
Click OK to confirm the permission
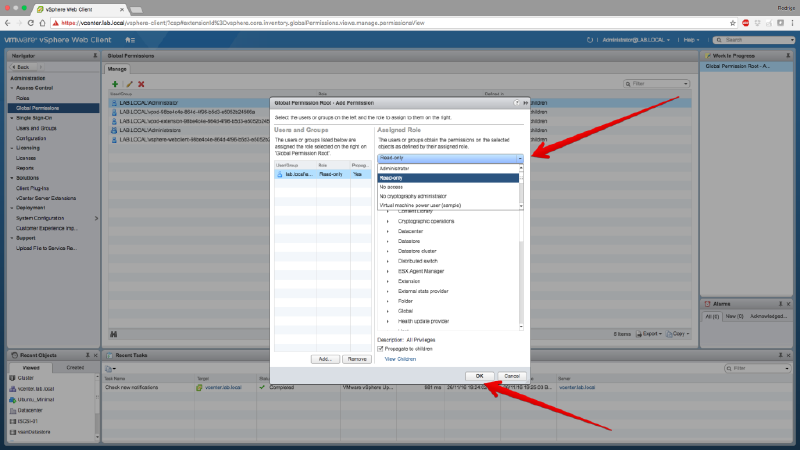480,375
